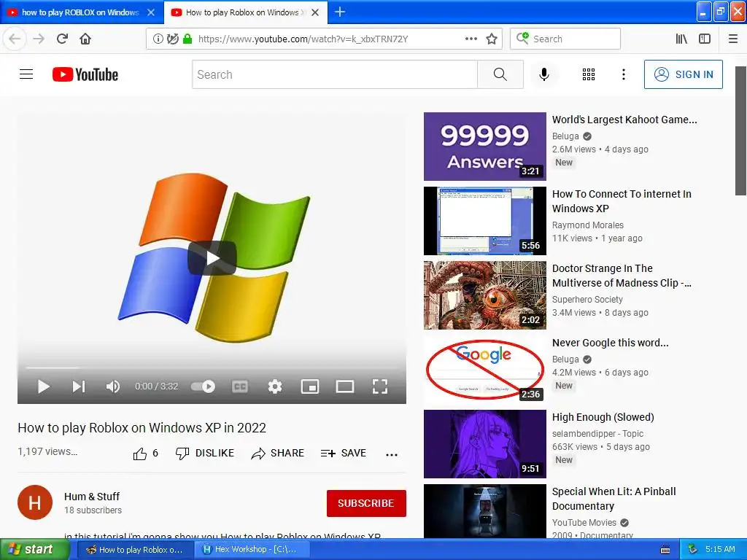Viewport: 747px width, 560px height.
Task: Click the YouTube search magnifier button
Action: 500,74
